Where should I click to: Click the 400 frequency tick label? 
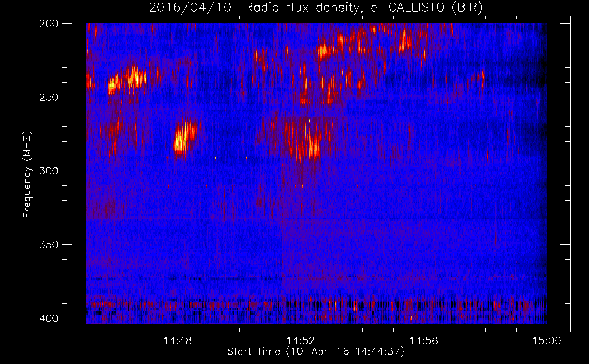click(48, 318)
